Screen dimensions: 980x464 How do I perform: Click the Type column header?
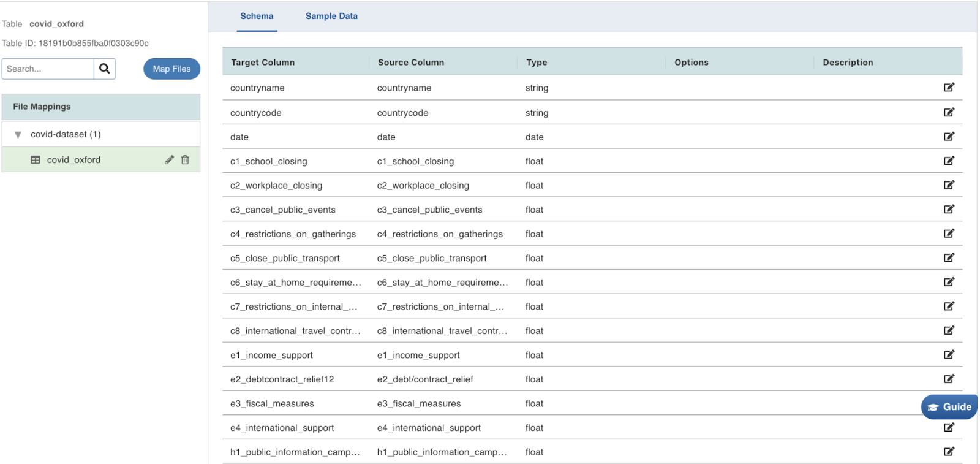pyautogui.click(x=537, y=63)
